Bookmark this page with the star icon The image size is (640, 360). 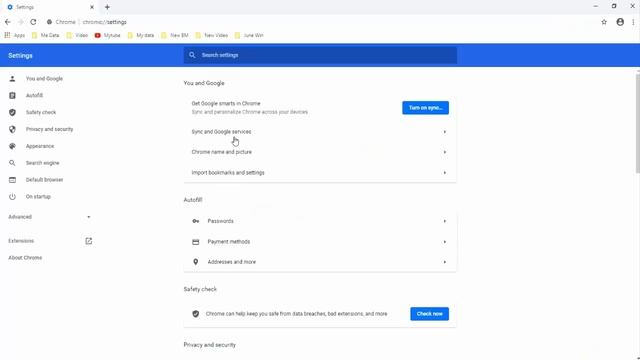pyautogui.click(x=604, y=22)
